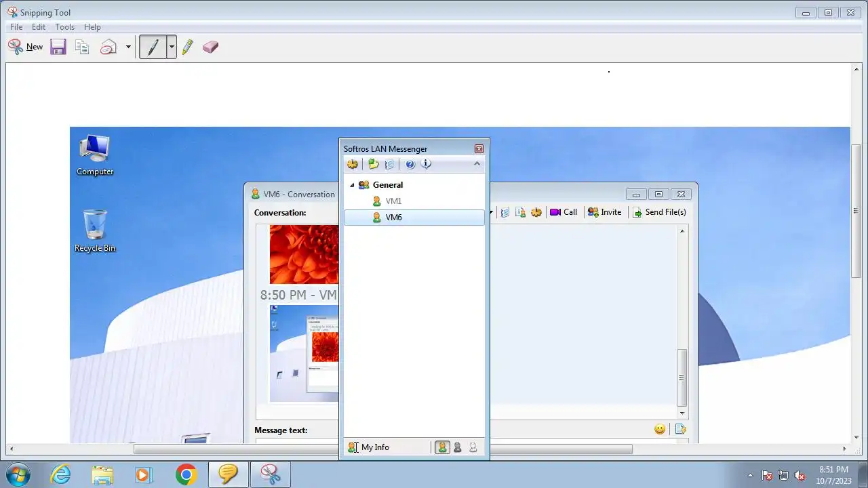The height and width of the screenshot is (488, 868).
Task: Click Call in the VM6 conversation window
Action: 564,212
